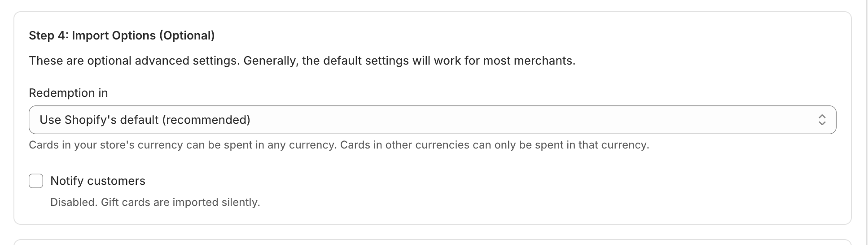Click the up-down chevron icon in dropdown
Screen dimensions: 868x245
pos(822,120)
